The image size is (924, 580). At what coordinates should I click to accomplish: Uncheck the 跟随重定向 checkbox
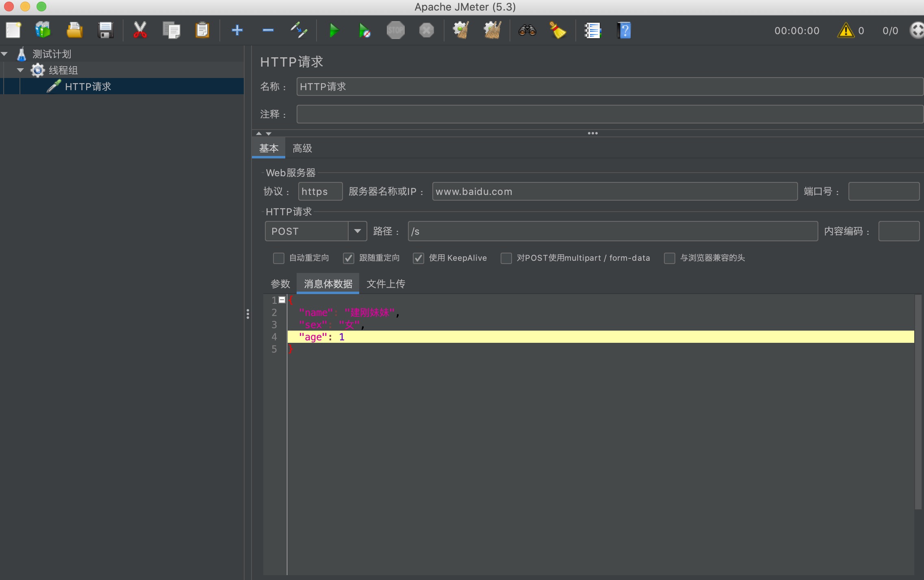348,258
